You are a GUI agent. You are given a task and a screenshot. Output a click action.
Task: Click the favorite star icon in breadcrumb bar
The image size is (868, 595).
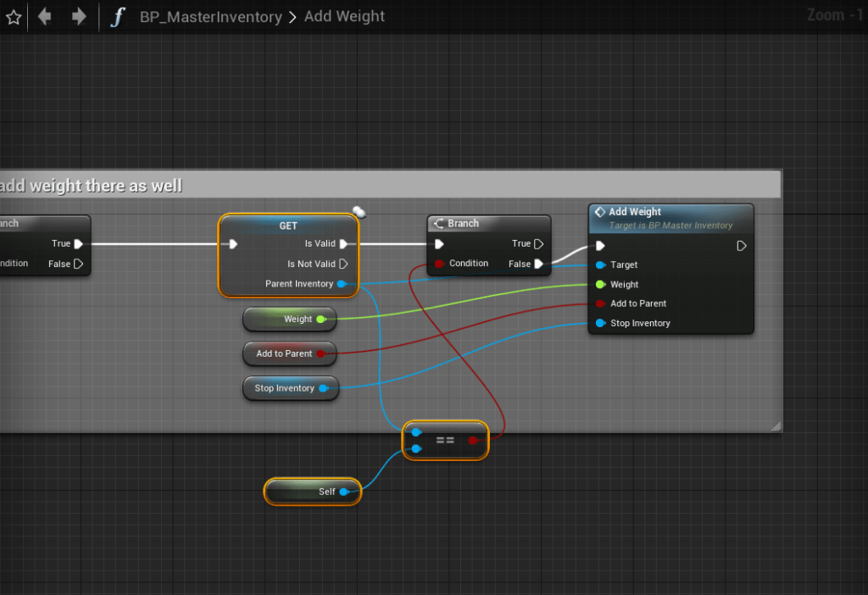[14, 17]
